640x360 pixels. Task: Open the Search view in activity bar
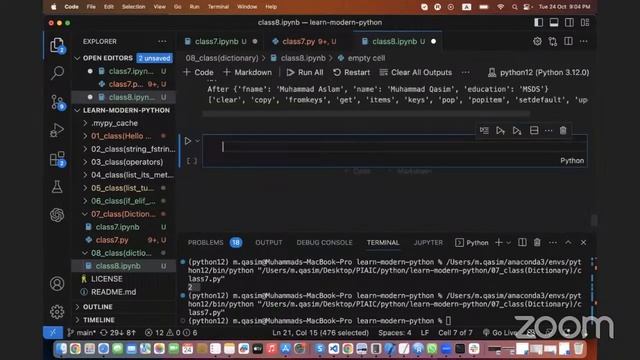pos(57,73)
